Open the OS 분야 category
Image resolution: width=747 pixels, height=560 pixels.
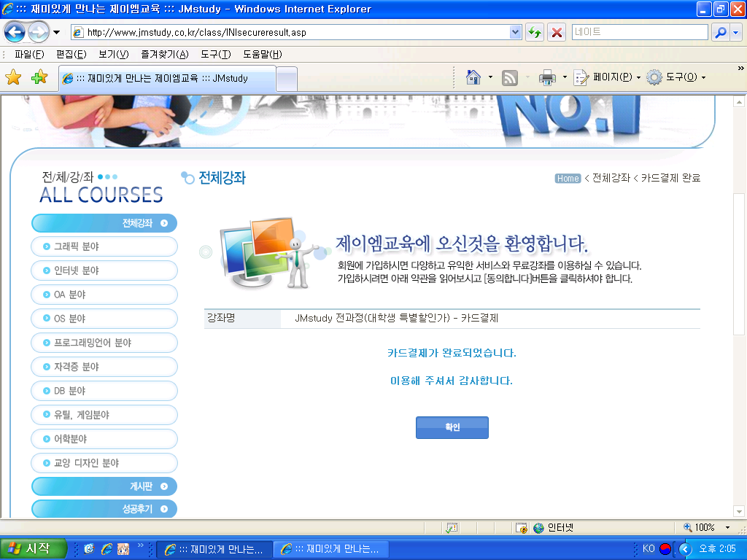point(104,319)
